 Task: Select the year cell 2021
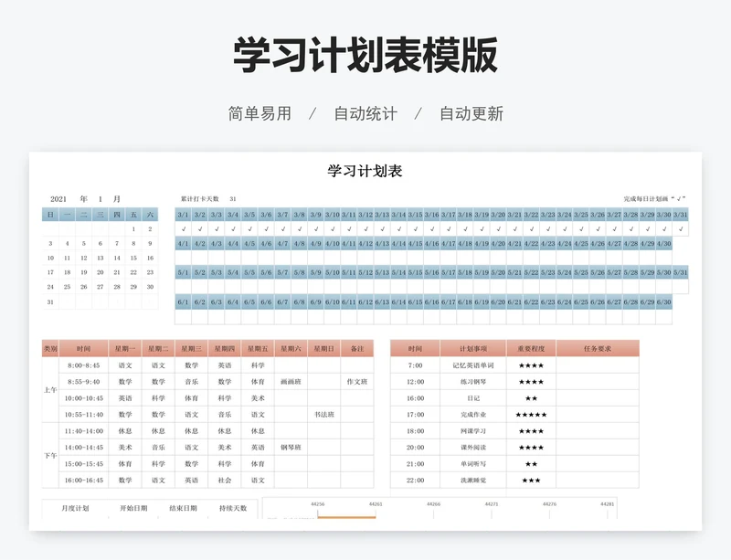coord(58,199)
